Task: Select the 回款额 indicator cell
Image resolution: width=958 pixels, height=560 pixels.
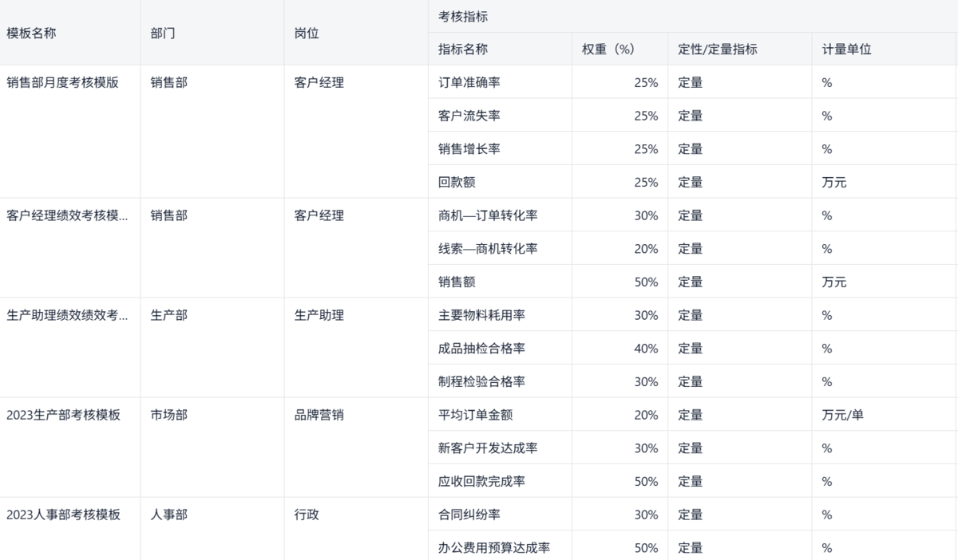Action: click(x=457, y=183)
